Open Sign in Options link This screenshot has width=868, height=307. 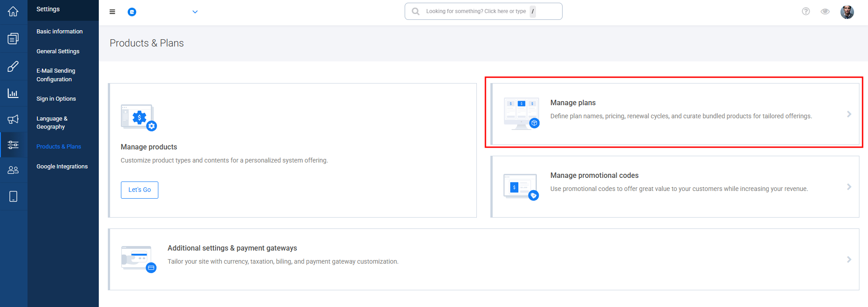(x=56, y=99)
